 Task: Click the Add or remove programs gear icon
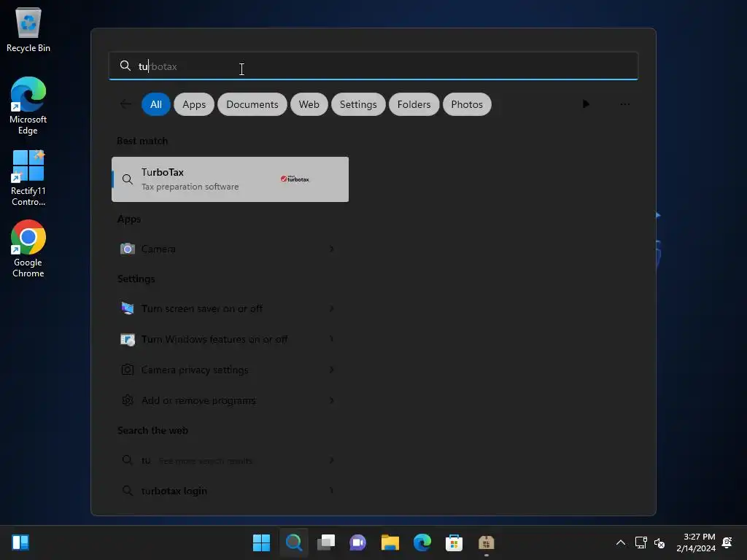(x=127, y=400)
